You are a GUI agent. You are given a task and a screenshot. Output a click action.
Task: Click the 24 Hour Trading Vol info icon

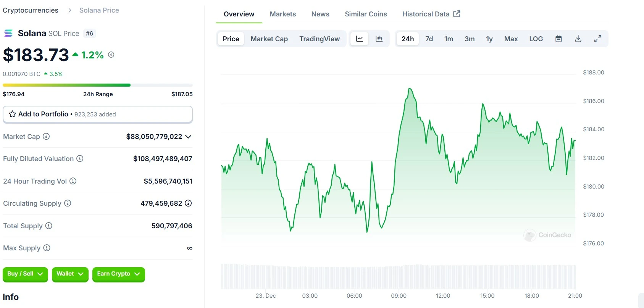[x=73, y=181]
